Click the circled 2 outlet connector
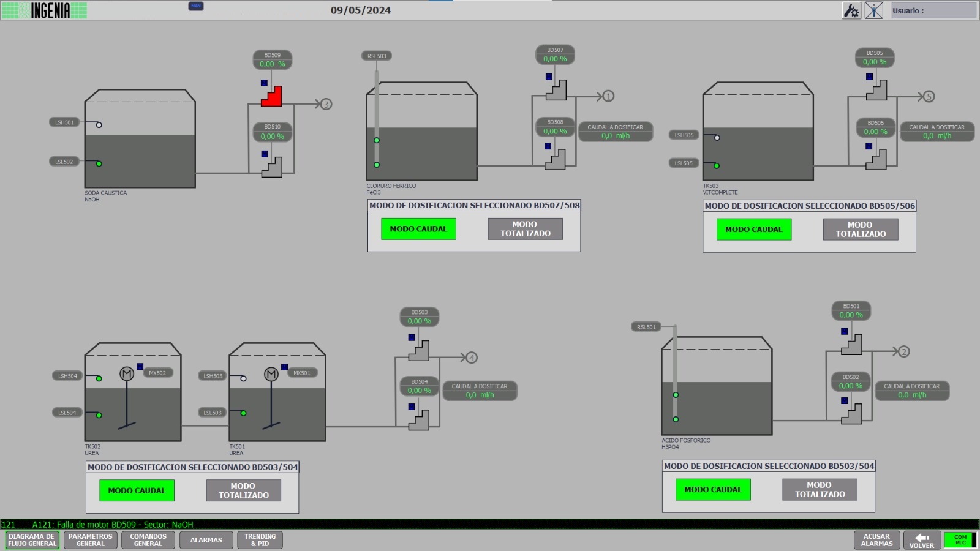Viewport: 980px width, 551px height. tap(903, 351)
